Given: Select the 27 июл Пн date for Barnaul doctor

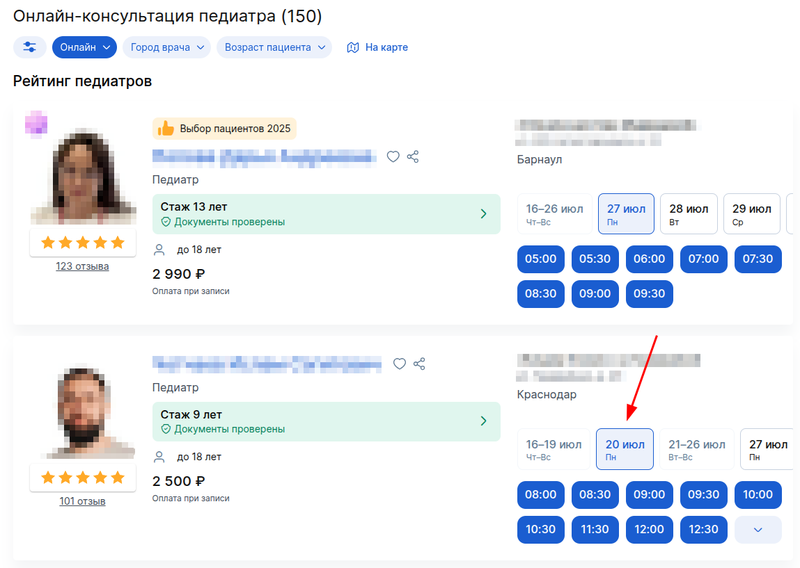Looking at the screenshot, I should (x=626, y=214).
